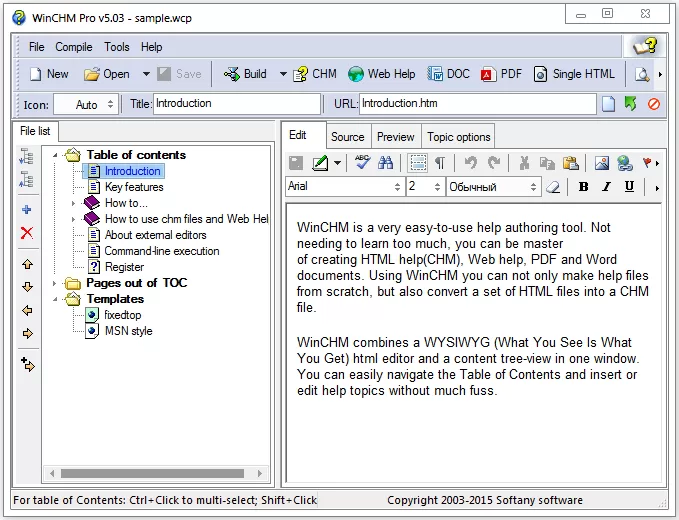Image resolution: width=679 pixels, height=520 pixels.
Task: Select About external editors topic
Action: click(x=155, y=235)
